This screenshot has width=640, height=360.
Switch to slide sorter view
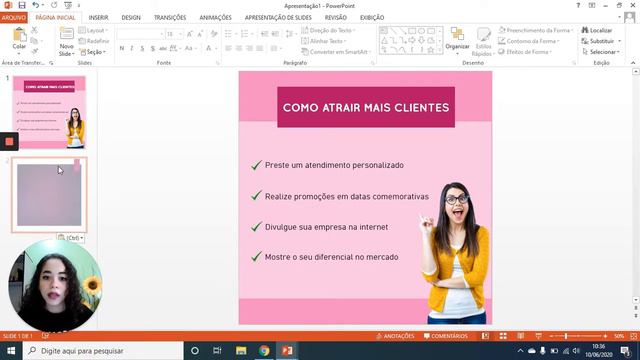(x=503, y=336)
